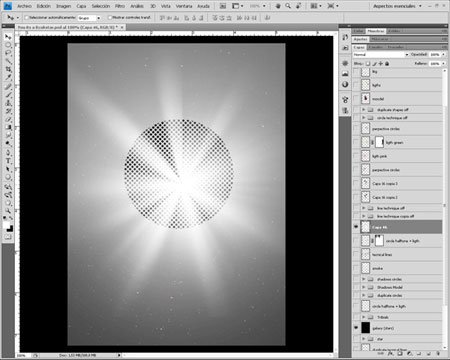Select the Eraser tool
Viewport: 450px width, 360px height.
coord(8,119)
